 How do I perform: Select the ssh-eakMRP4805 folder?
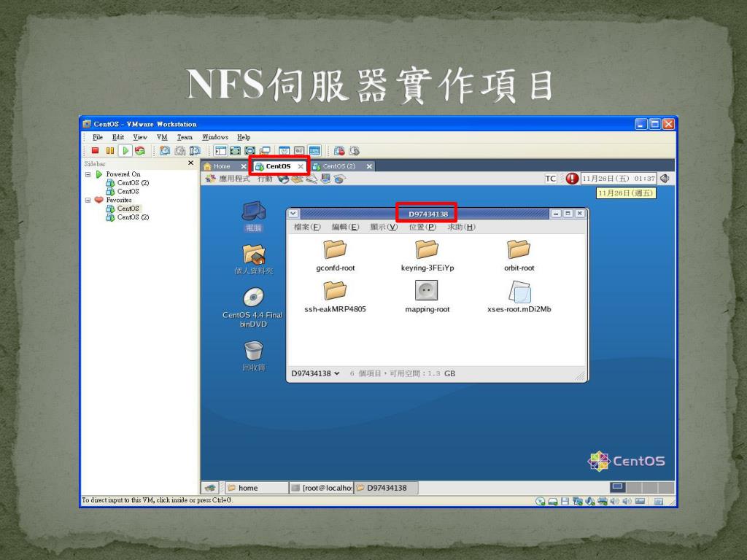click(x=335, y=297)
